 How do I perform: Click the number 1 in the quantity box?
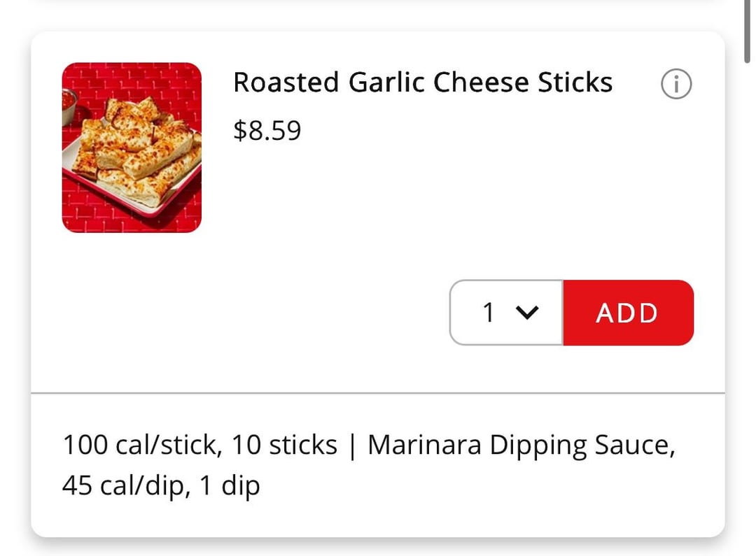[489, 313]
